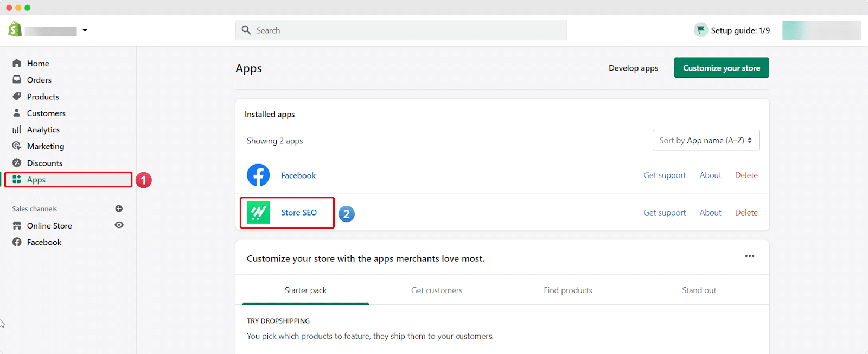Click the Shopify bag logo
The image size is (868, 354).
pyautogui.click(x=15, y=29)
